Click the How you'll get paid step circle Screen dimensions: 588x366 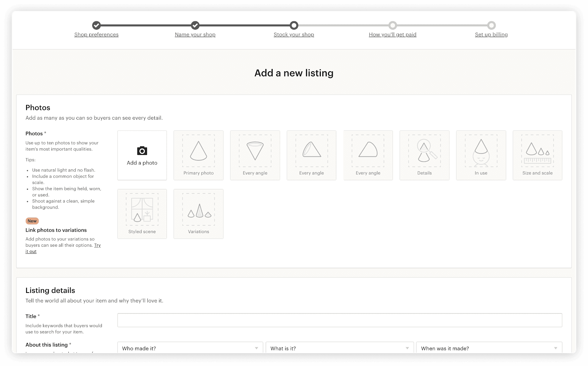point(393,25)
